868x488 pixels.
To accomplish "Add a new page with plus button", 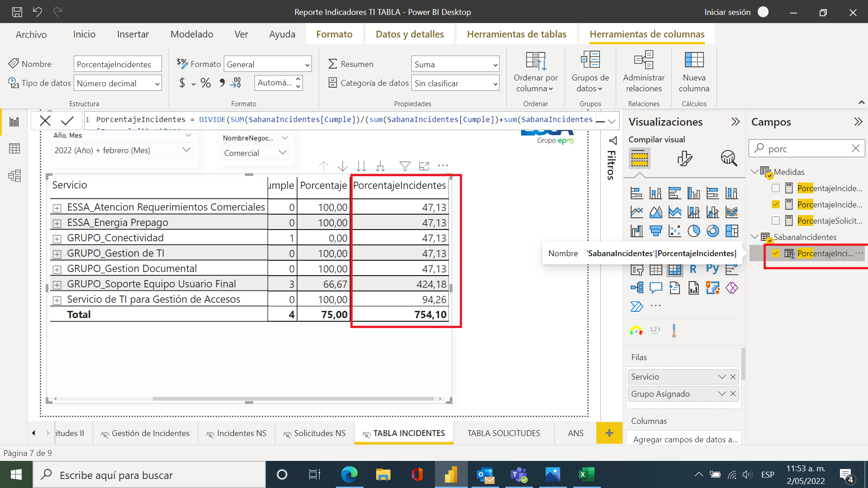I will 609,433.
